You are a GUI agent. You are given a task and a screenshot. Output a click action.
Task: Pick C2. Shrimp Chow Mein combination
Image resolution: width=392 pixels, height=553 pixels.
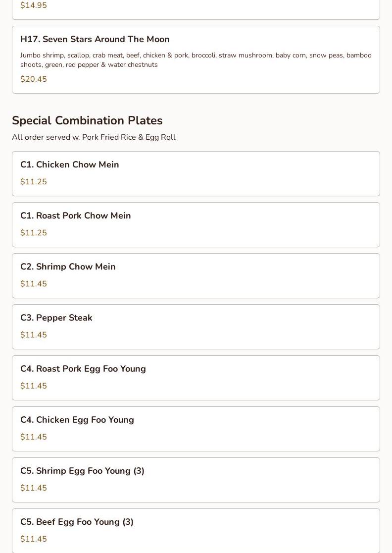coord(68,267)
